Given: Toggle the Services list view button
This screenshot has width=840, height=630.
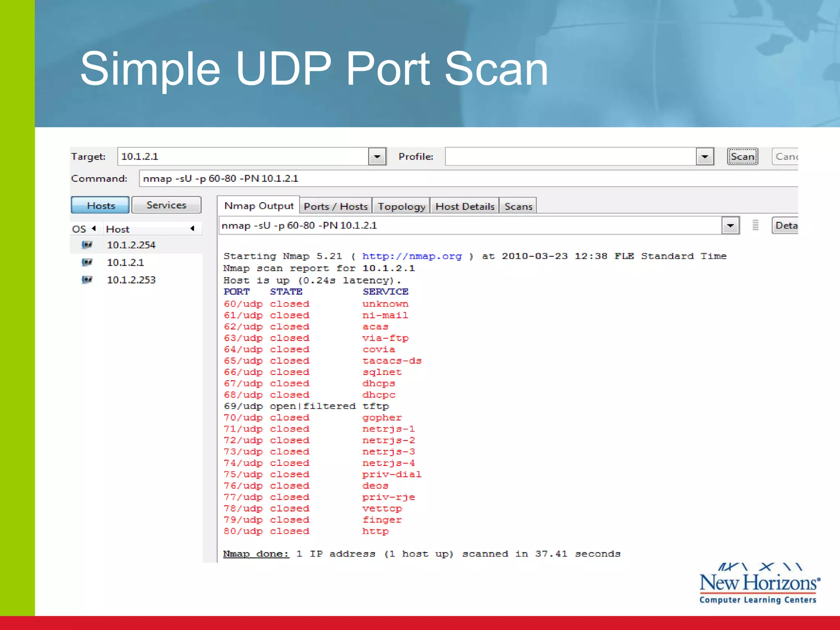Looking at the screenshot, I should pyautogui.click(x=166, y=205).
